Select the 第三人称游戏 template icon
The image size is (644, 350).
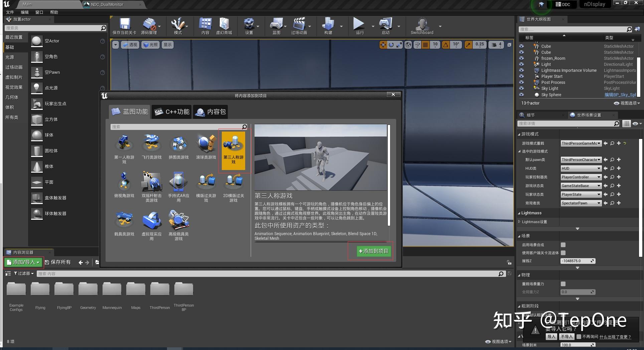point(233,149)
